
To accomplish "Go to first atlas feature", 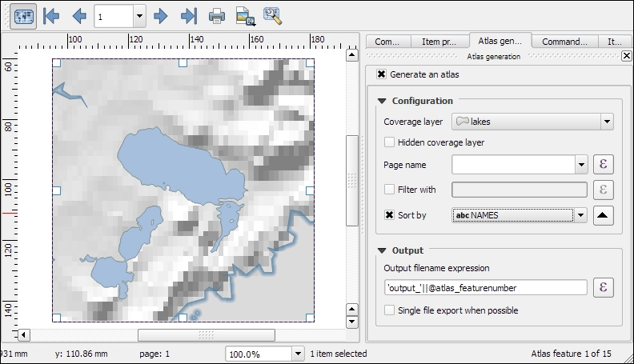I will pyautogui.click(x=51, y=17).
